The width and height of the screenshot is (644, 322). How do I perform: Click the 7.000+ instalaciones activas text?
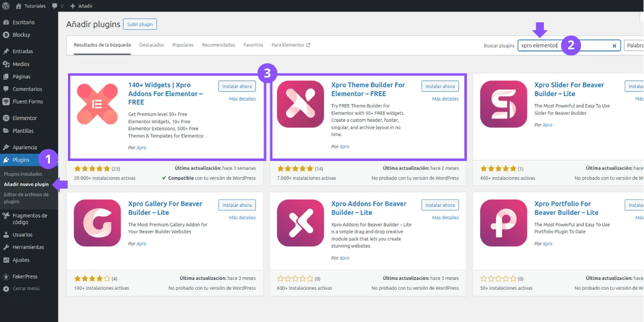tap(306, 178)
